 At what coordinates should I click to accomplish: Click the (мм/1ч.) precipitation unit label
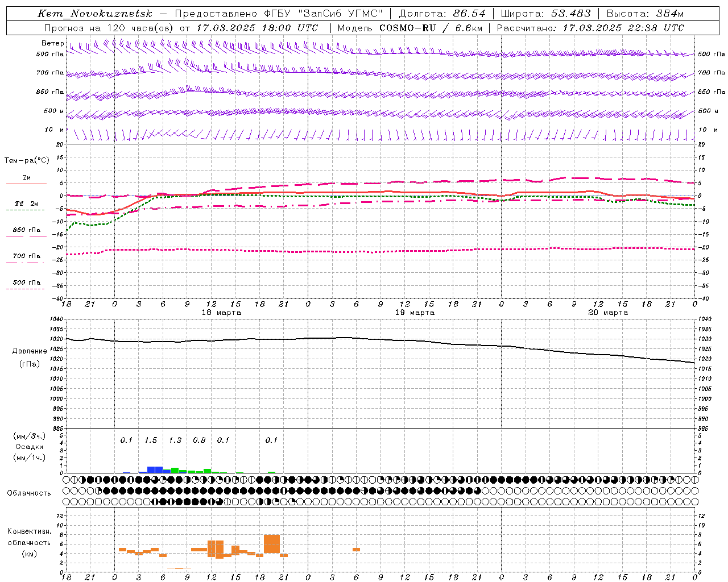tap(30, 458)
